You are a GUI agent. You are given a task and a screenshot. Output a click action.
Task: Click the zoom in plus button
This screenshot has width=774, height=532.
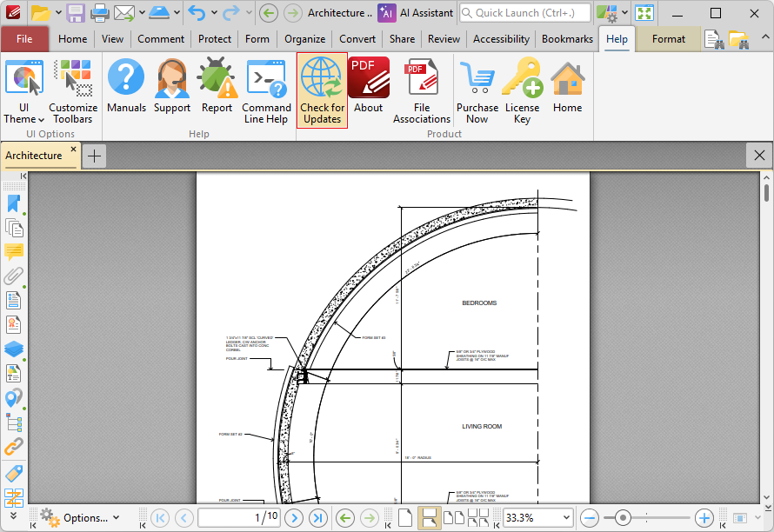704,518
